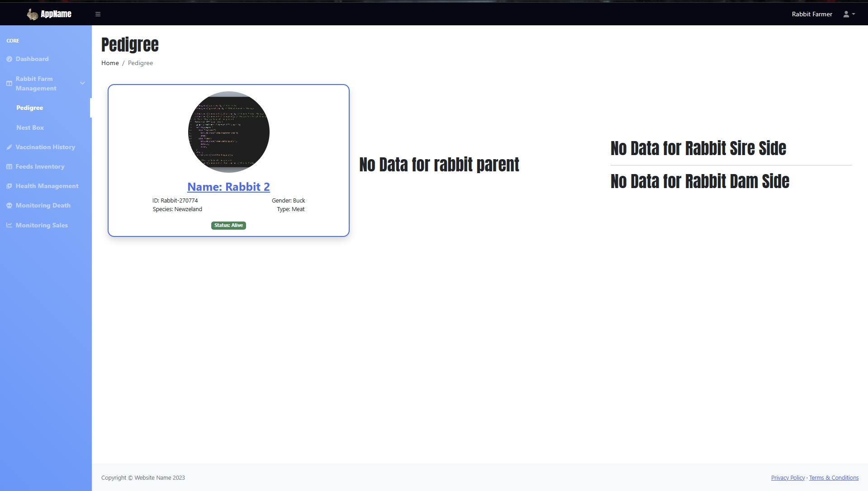The width and height of the screenshot is (868, 491).
Task: Select Pedigree in the sidebar submenu
Action: pos(30,108)
